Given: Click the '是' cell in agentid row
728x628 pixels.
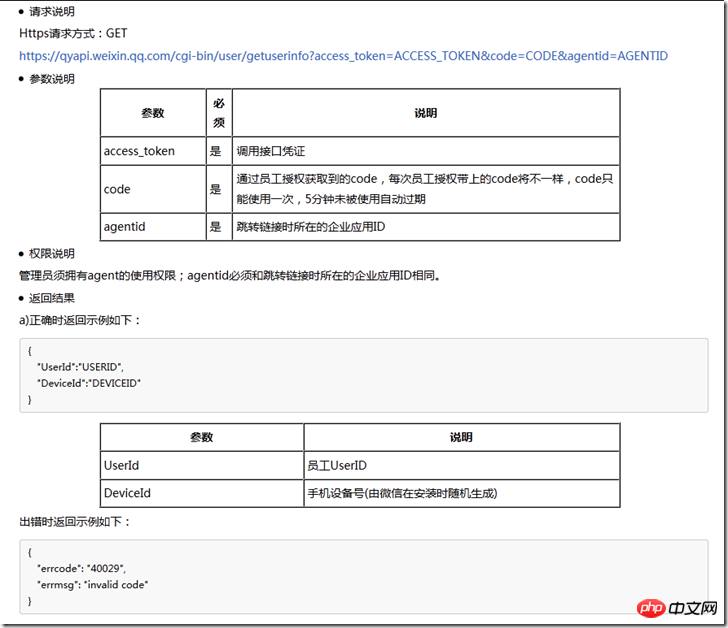Looking at the screenshot, I should 219,227.
